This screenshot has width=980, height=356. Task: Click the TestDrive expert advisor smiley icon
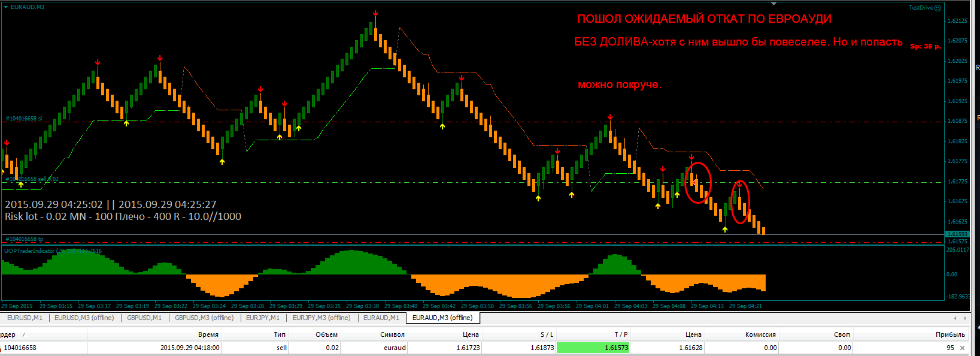(x=937, y=8)
